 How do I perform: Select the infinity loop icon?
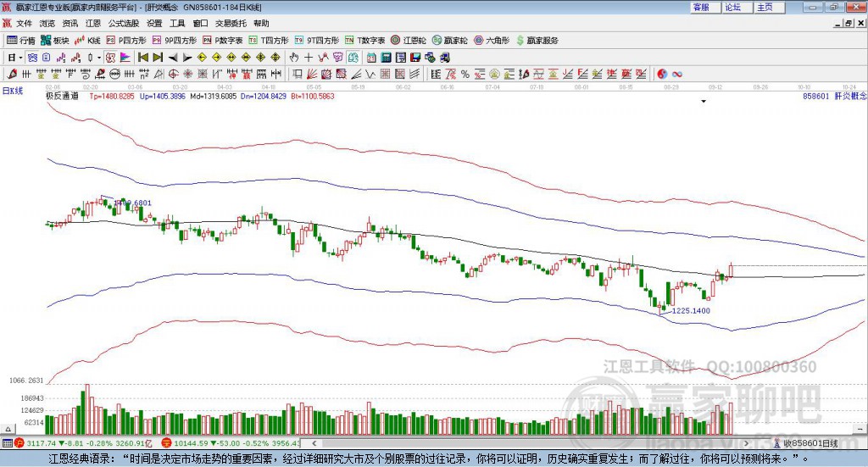pyautogui.click(x=676, y=74)
